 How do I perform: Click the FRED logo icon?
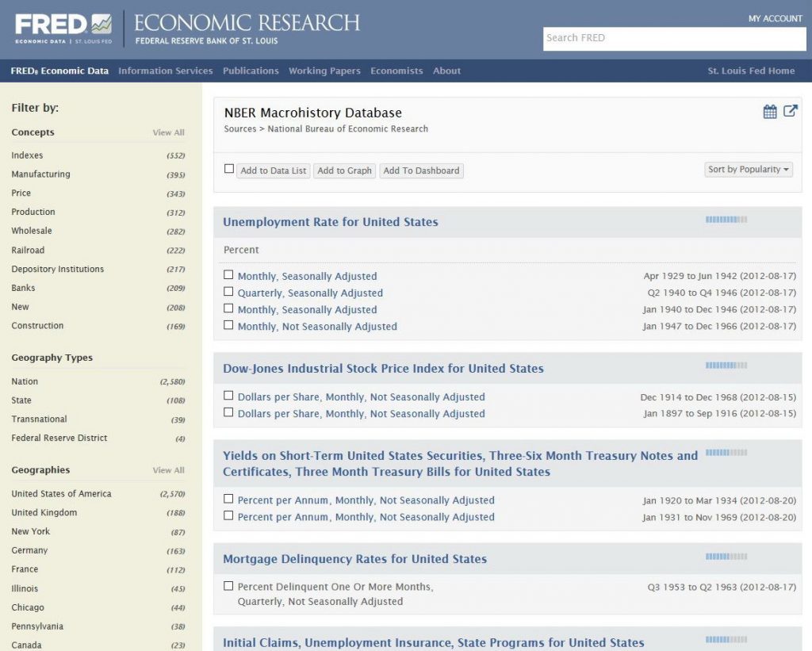[101, 24]
